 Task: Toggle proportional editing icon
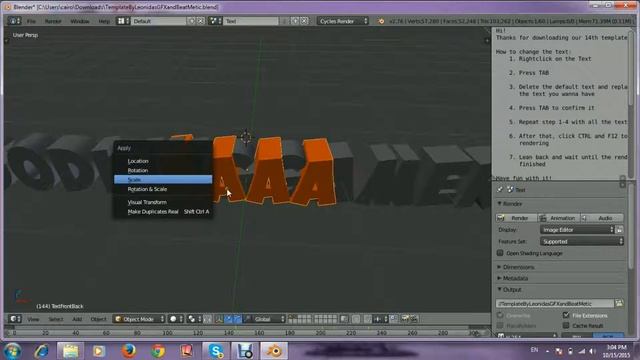[x=356, y=319]
